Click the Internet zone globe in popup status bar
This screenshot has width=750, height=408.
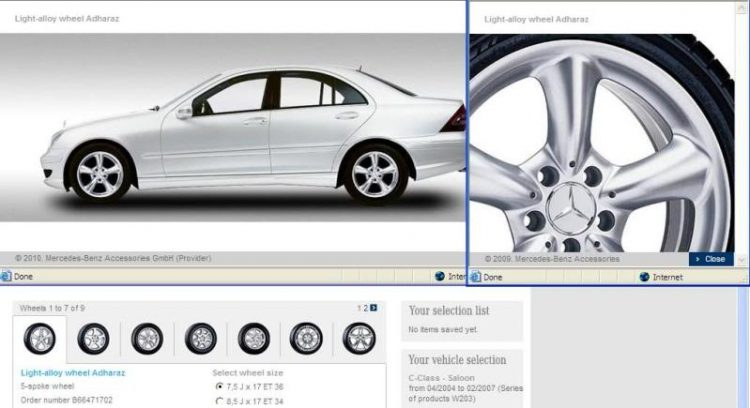pos(644,277)
